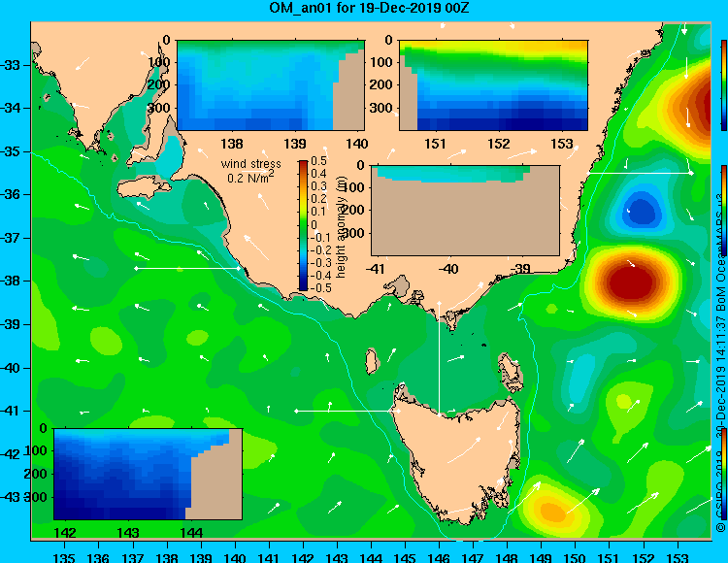Click the '0.3' tick on height anomaly colorbar
This screenshot has width=728, height=563.
tap(318, 186)
